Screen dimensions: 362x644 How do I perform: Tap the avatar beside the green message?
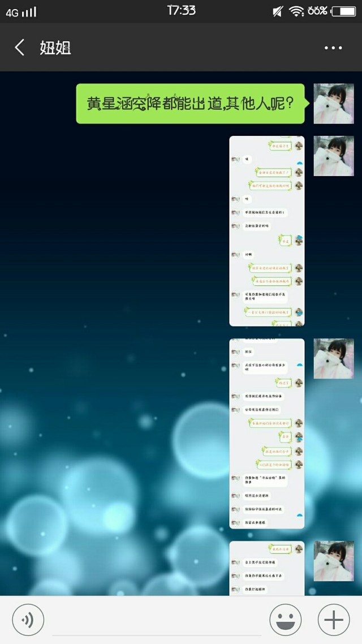pyautogui.click(x=334, y=104)
